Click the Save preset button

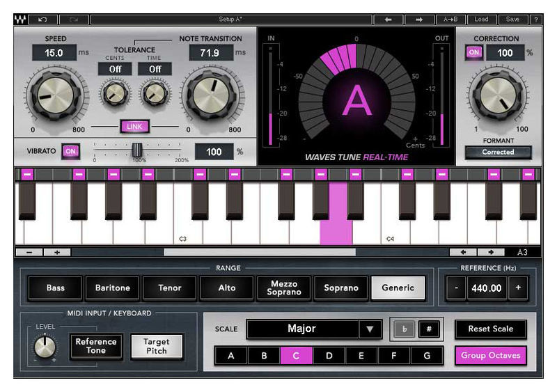click(512, 19)
